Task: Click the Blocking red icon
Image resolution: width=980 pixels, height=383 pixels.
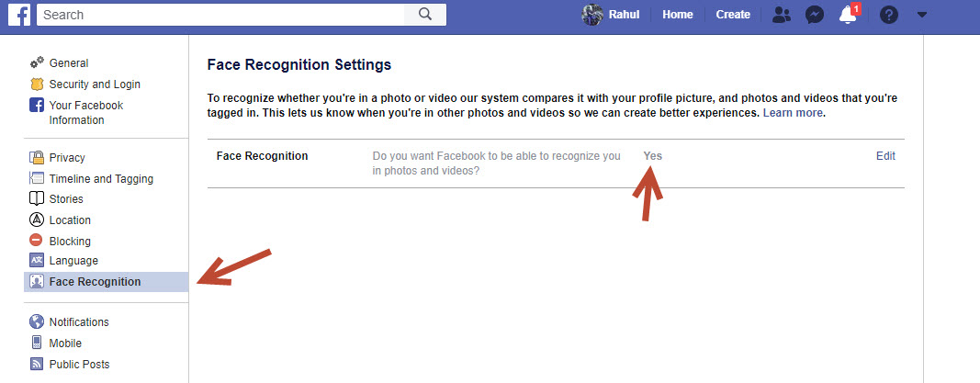Action: tap(37, 241)
